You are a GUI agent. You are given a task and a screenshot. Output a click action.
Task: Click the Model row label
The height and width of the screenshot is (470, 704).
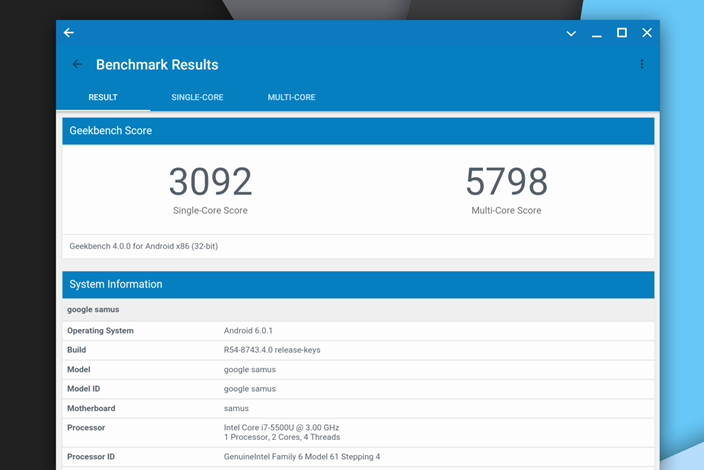click(x=79, y=369)
